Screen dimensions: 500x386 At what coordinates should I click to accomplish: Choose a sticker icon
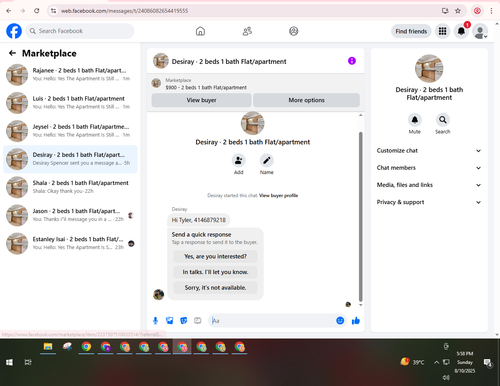pos(184,321)
